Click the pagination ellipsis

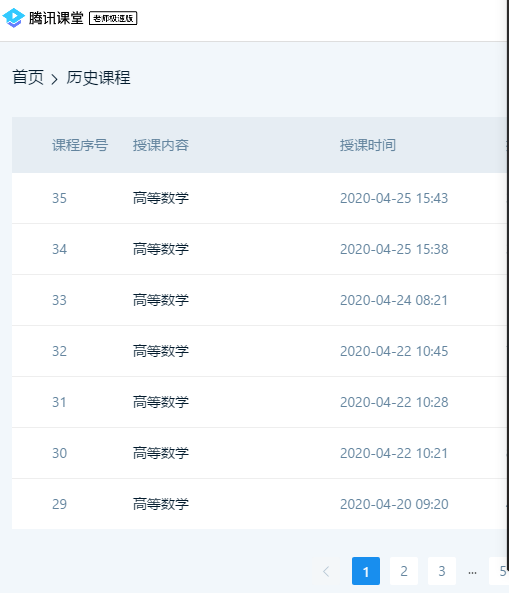[x=472, y=572]
